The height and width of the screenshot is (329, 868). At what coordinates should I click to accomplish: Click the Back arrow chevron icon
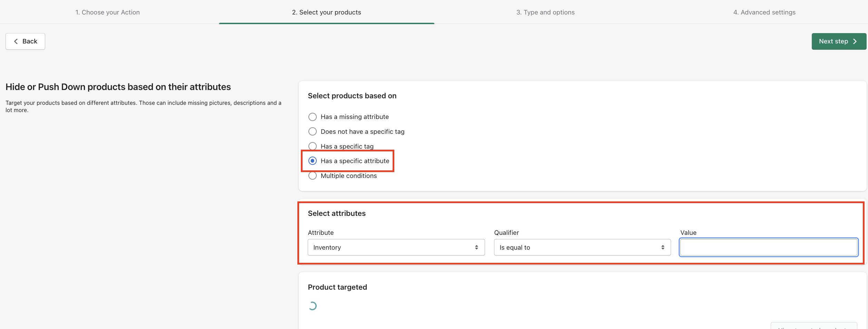16,41
